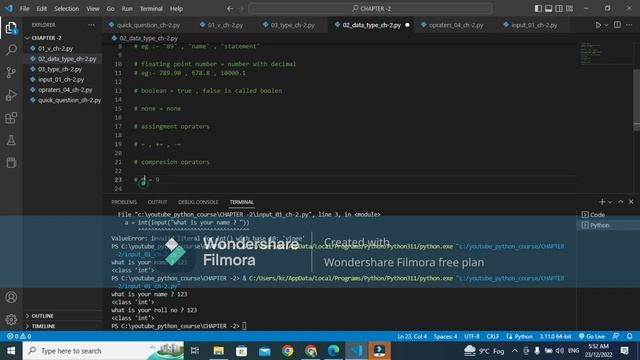
Task: Open Google Chrome from taskbar
Action: [x=288, y=351]
